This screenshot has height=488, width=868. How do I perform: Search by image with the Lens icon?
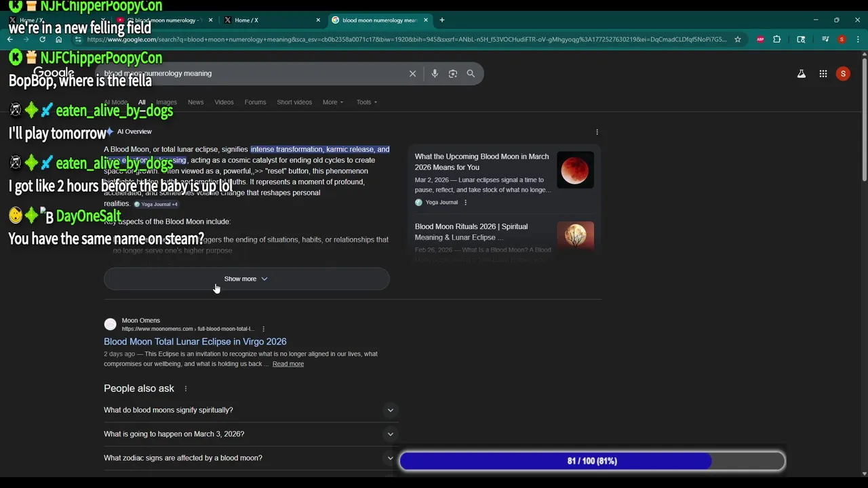pos(453,73)
